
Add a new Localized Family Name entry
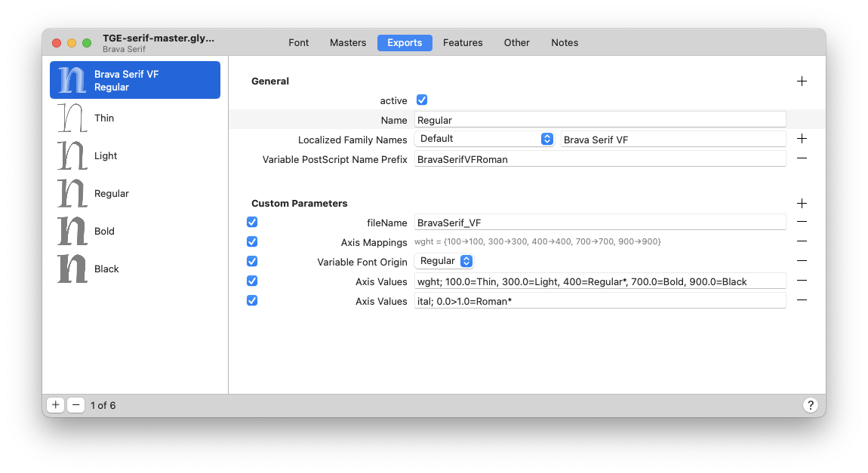802,139
